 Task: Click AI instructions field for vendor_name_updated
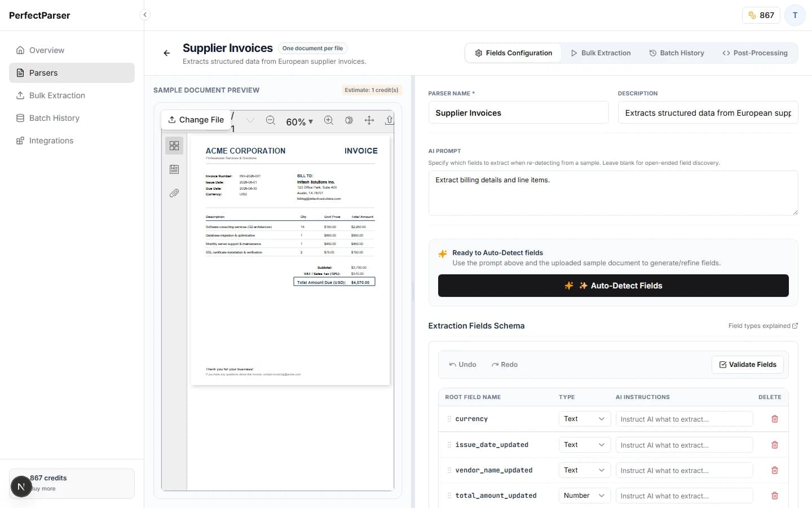click(684, 470)
